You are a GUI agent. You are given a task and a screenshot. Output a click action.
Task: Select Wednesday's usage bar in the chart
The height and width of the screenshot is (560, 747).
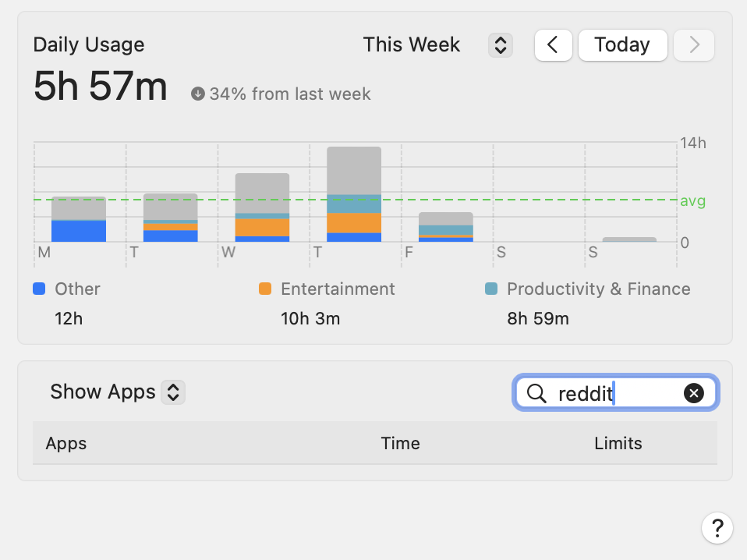point(262,207)
